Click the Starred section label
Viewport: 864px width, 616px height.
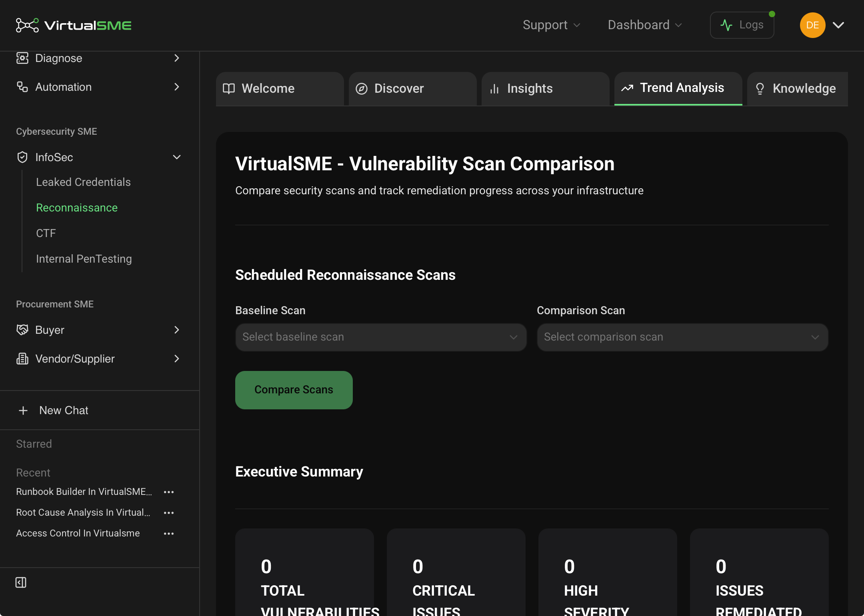coord(34,444)
